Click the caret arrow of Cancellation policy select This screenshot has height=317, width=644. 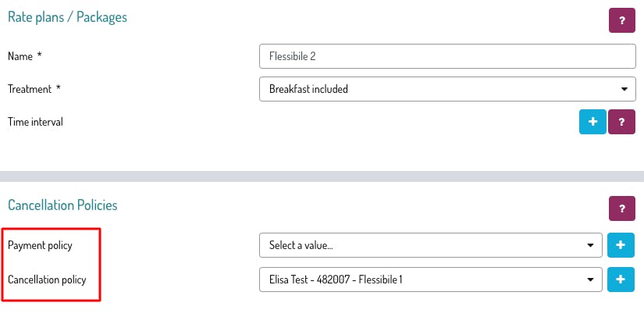591,280
